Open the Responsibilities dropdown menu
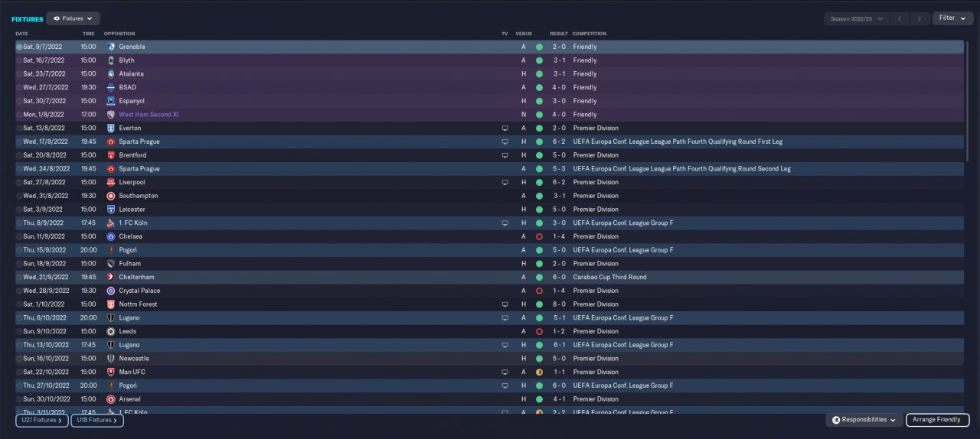Image resolution: width=980 pixels, height=439 pixels. coord(864,420)
